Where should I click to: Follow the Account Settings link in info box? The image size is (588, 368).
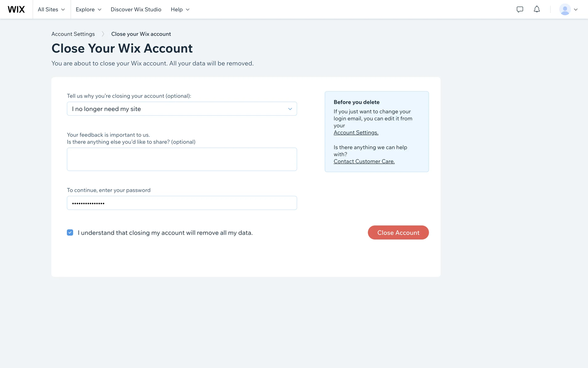(356, 132)
